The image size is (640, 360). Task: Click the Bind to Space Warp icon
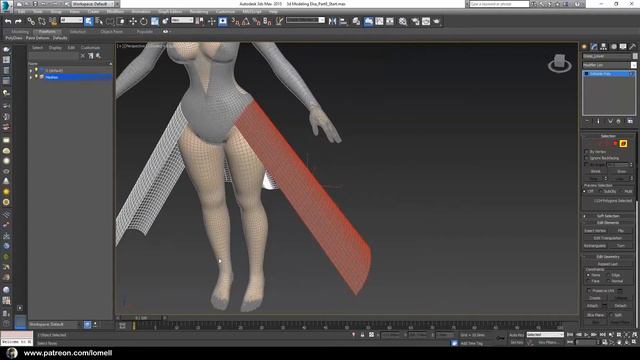[x=53, y=21]
